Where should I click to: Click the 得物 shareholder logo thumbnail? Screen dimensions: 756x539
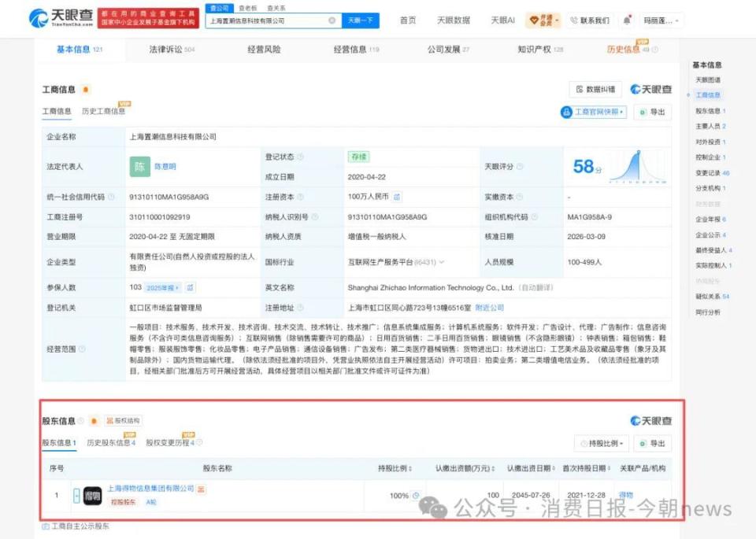coord(93,496)
